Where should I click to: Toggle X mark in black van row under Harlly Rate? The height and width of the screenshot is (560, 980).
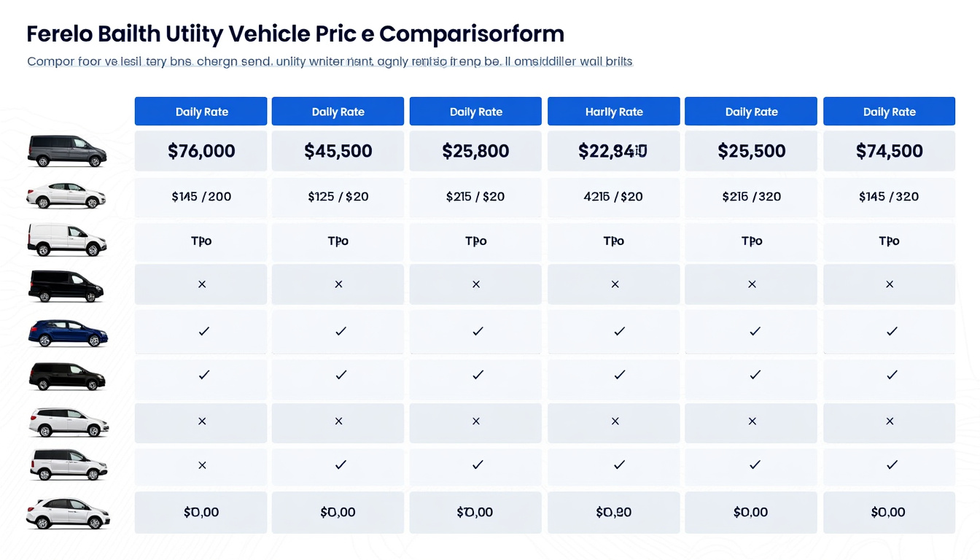(615, 284)
